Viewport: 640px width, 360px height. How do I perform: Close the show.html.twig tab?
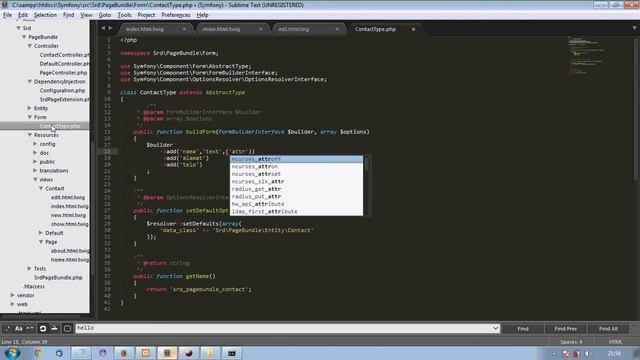[260, 29]
